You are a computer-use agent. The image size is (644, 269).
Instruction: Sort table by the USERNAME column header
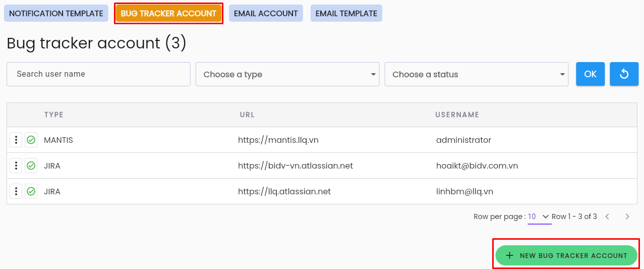click(x=457, y=115)
